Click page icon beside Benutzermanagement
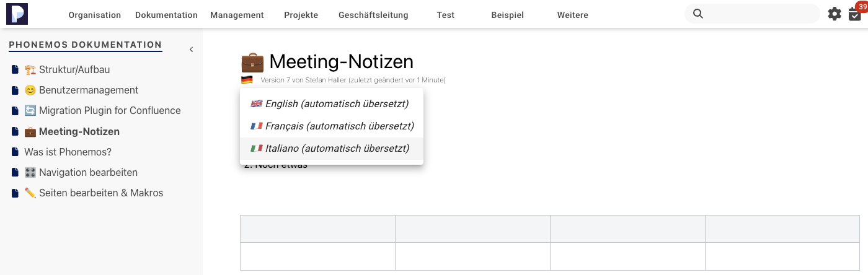Image resolution: width=868 pixels, height=275 pixels. pos(15,90)
